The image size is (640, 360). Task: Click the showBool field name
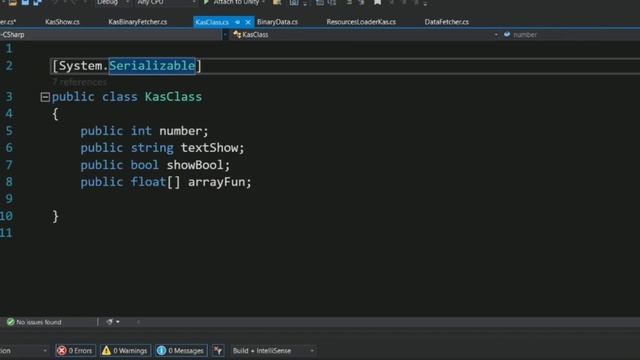[x=195, y=165]
